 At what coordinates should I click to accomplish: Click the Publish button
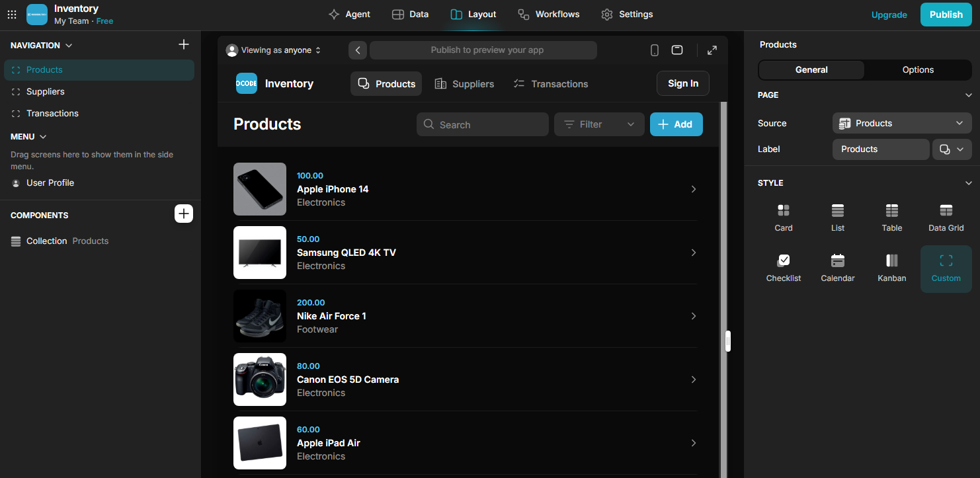coord(946,15)
